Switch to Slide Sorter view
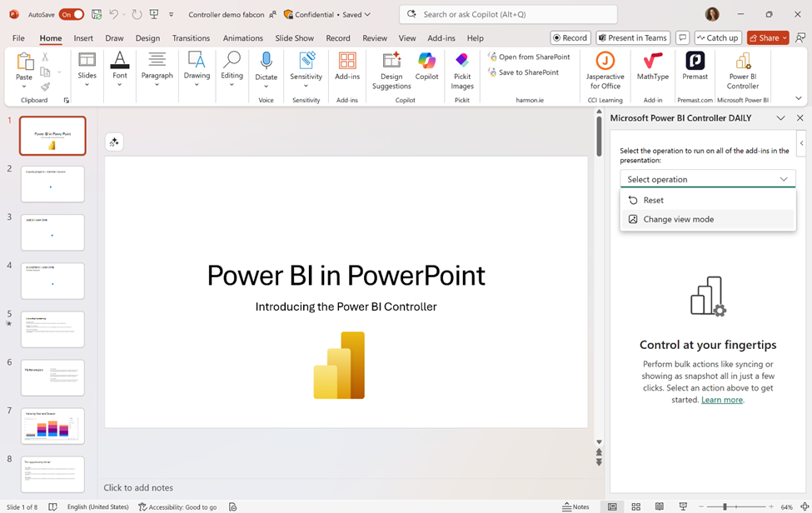 [635, 506]
